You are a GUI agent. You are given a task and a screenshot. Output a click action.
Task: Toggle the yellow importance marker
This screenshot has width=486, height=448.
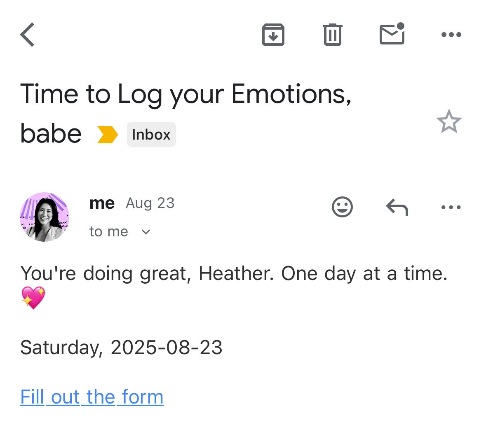click(107, 134)
